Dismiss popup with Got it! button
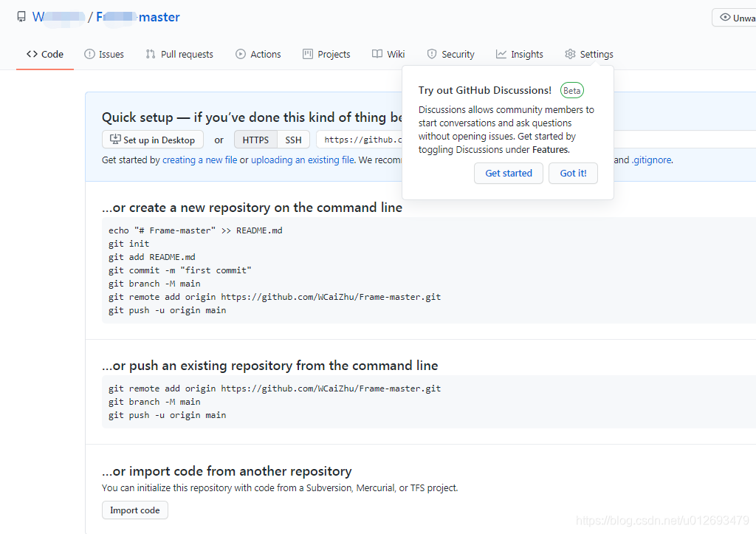756x534 pixels. coord(573,173)
